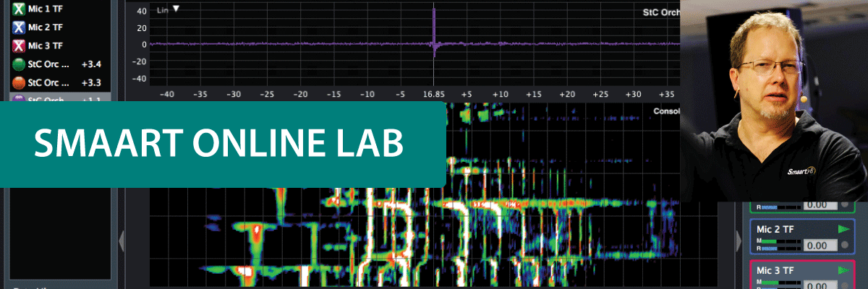This screenshot has height=289, width=868.
Task: Click the Mic 3 TF title in the right panel
Action: click(776, 270)
